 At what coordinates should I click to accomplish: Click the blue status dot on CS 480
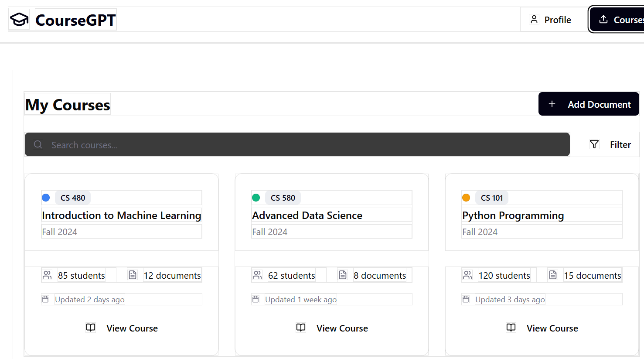46,197
